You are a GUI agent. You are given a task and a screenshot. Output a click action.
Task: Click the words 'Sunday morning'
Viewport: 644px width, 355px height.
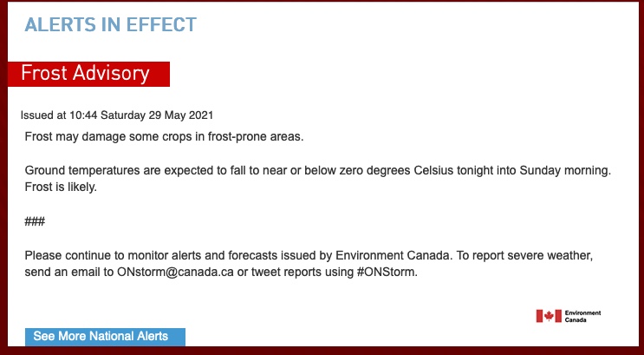point(565,170)
